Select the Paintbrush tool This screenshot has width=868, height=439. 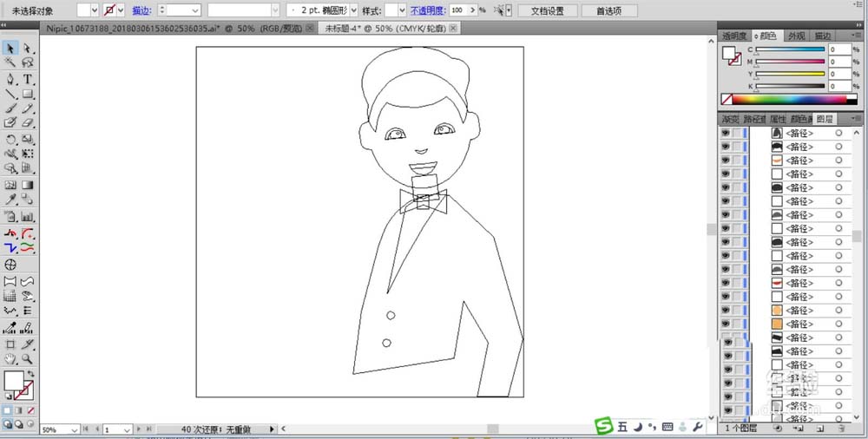pyautogui.click(x=10, y=108)
